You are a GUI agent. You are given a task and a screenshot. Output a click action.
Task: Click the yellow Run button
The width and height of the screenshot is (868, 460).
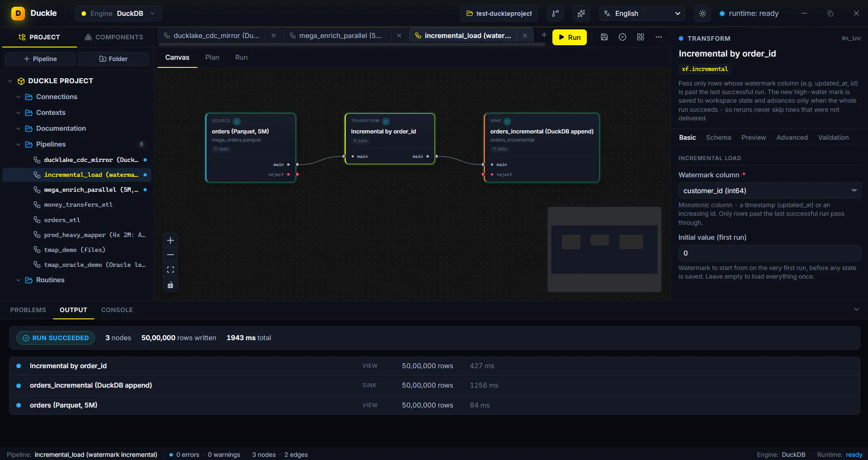tap(569, 37)
